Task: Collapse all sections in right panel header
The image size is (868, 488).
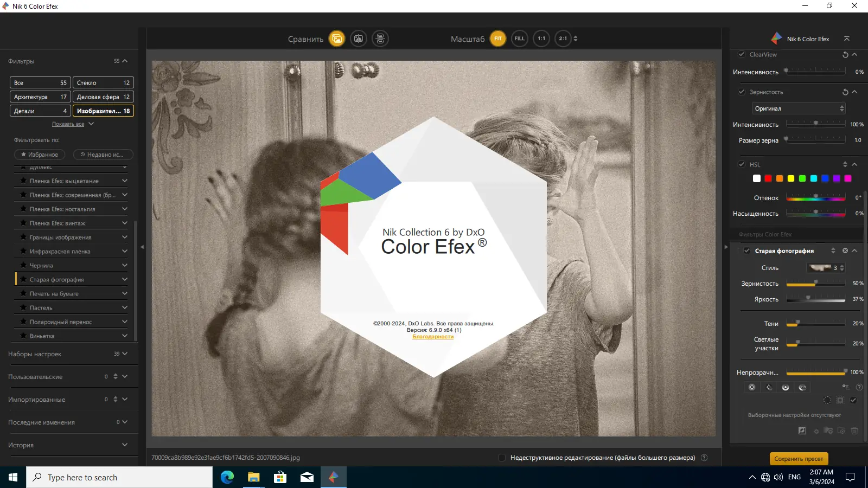Action: 847,38
